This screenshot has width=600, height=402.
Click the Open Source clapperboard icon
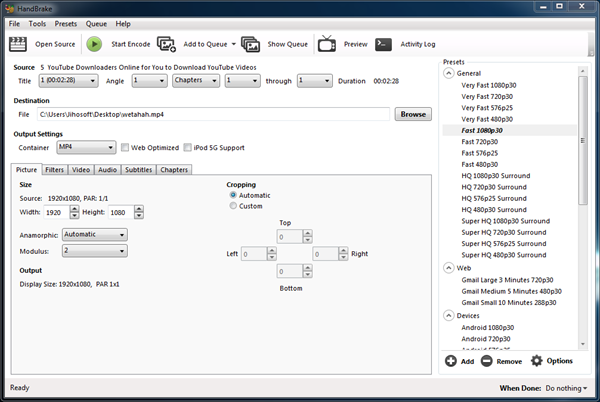[x=17, y=44]
